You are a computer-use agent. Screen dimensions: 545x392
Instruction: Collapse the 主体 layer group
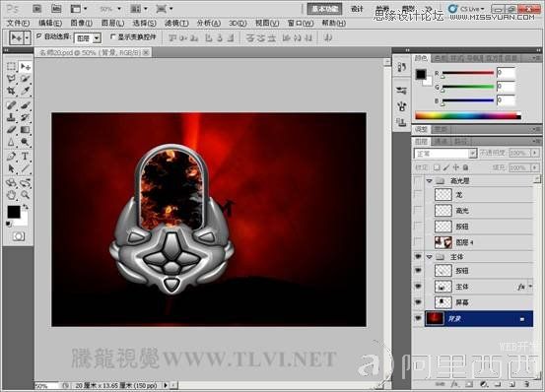430,257
